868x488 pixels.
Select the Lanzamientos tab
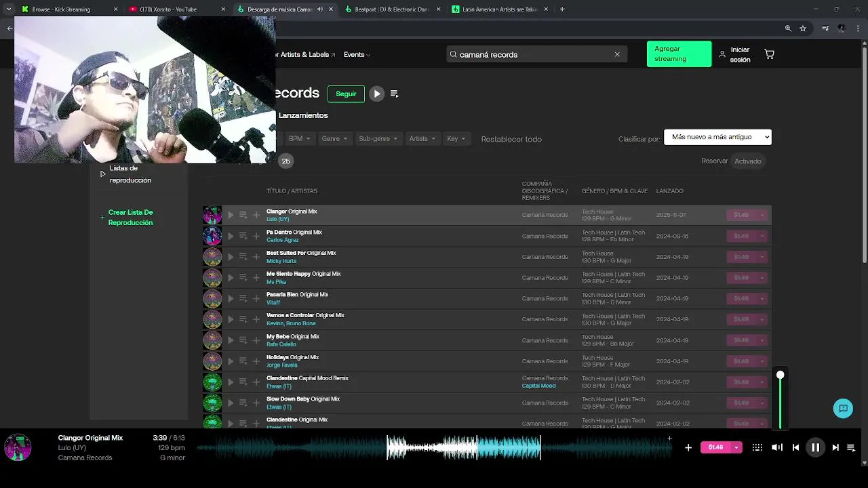tap(303, 115)
